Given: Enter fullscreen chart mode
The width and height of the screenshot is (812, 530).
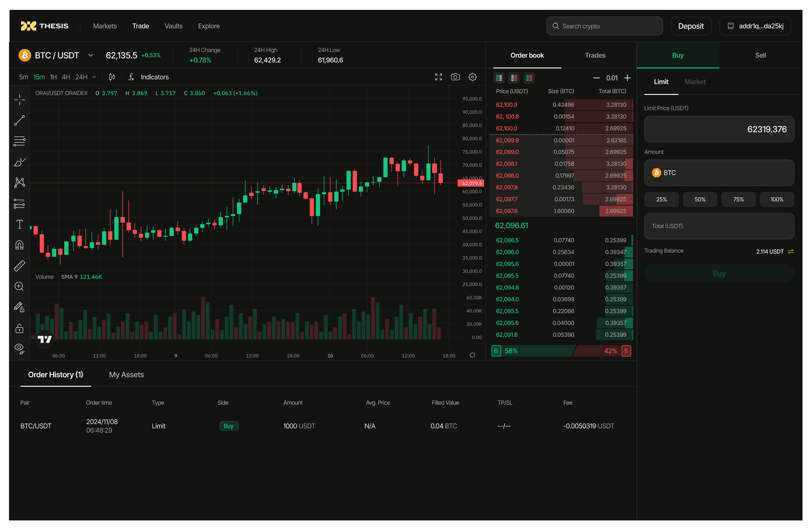Looking at the screenshot, I should point(439,77).
